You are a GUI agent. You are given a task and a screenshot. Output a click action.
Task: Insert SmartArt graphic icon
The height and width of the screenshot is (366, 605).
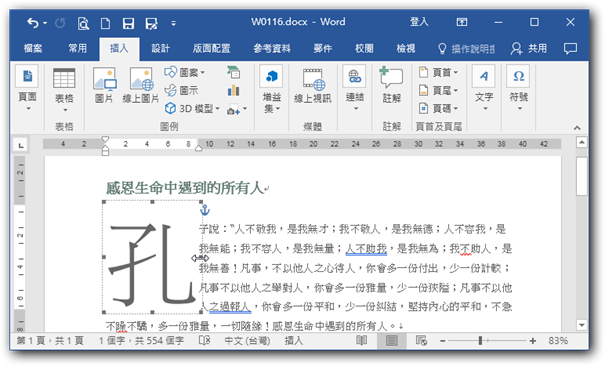click(233, 72)
